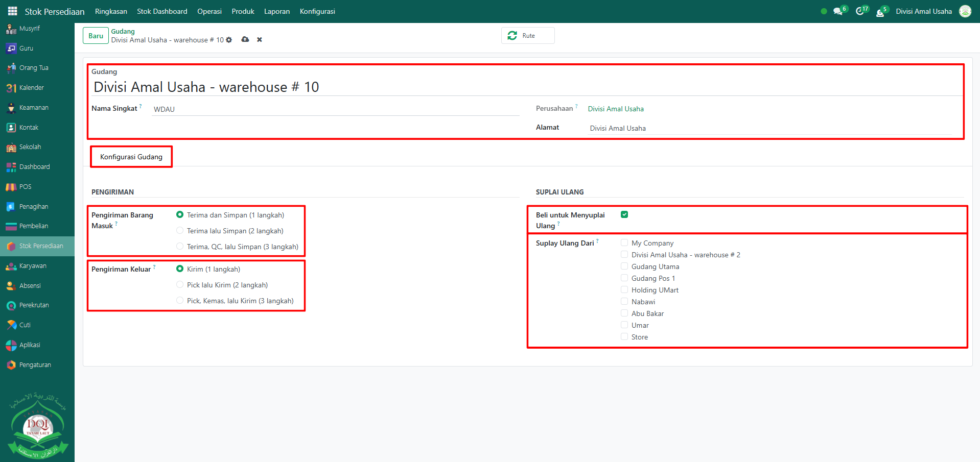Click the user avatar in top right
Viewport: 980px width, 462px height.
pos(965,11)
